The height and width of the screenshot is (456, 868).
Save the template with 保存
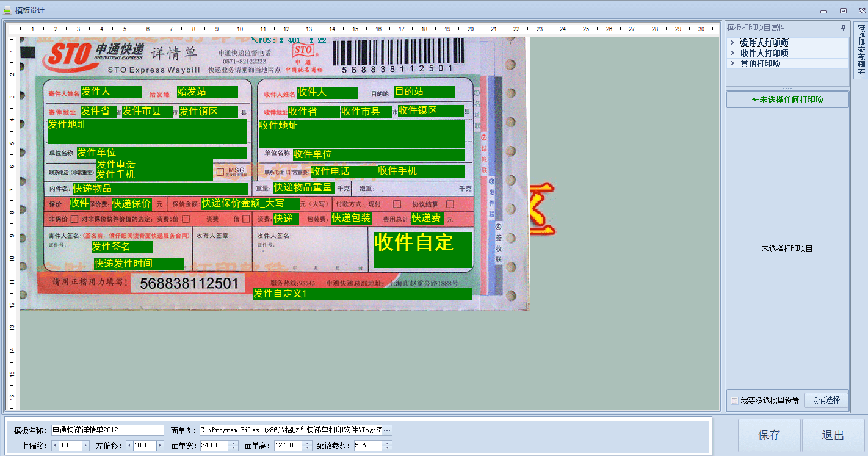(x=769, y=435)
